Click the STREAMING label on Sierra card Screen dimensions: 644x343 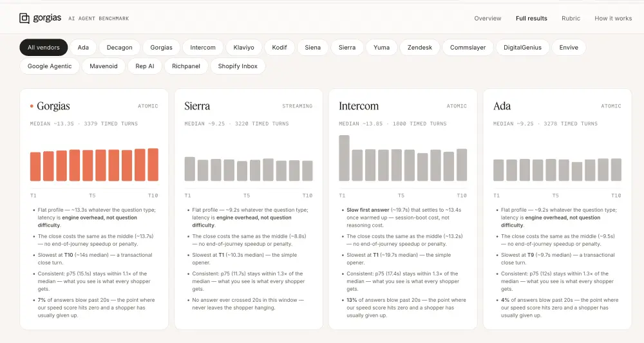tap(298, 106)
